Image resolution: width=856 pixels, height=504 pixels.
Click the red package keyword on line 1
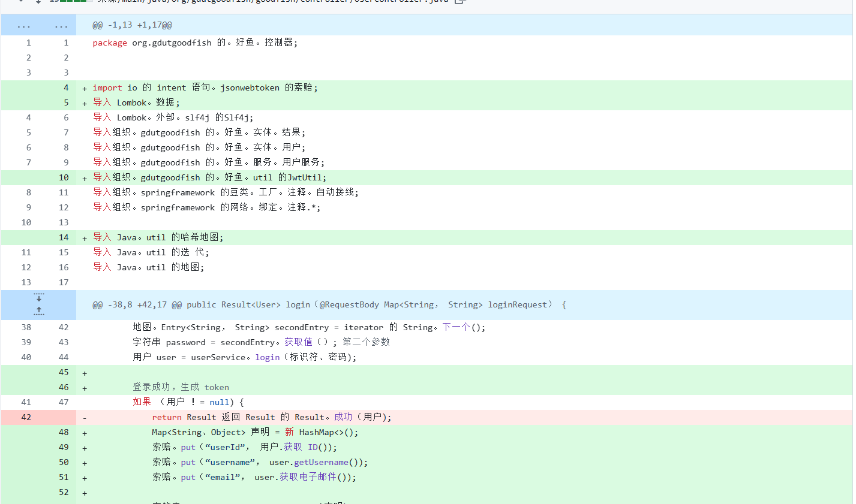coord(110,43)
